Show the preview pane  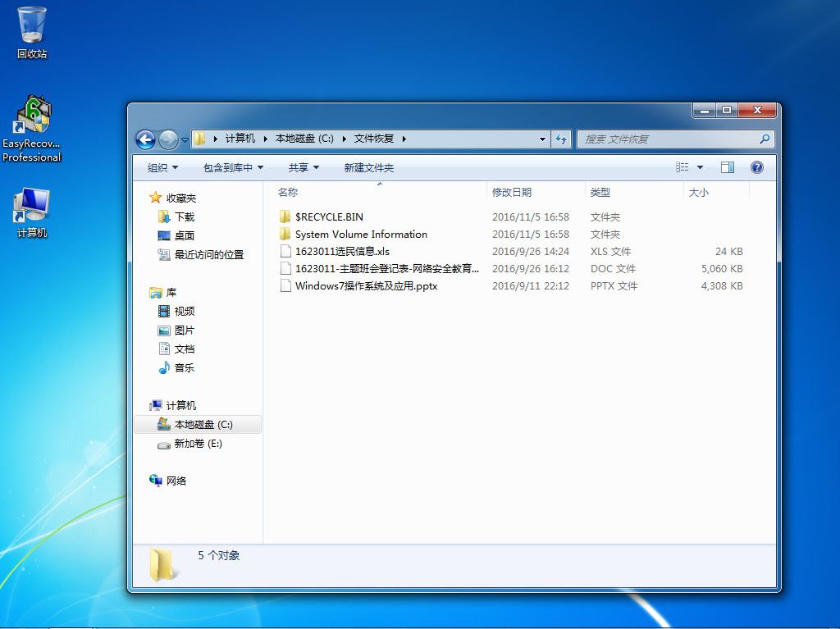728,167
